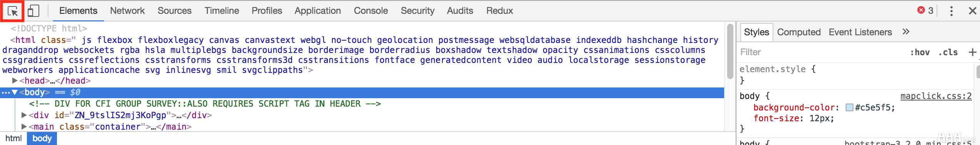980x145 pixels.
Task: Add new style rule with plus icon
Action: (x=972, y=52)
